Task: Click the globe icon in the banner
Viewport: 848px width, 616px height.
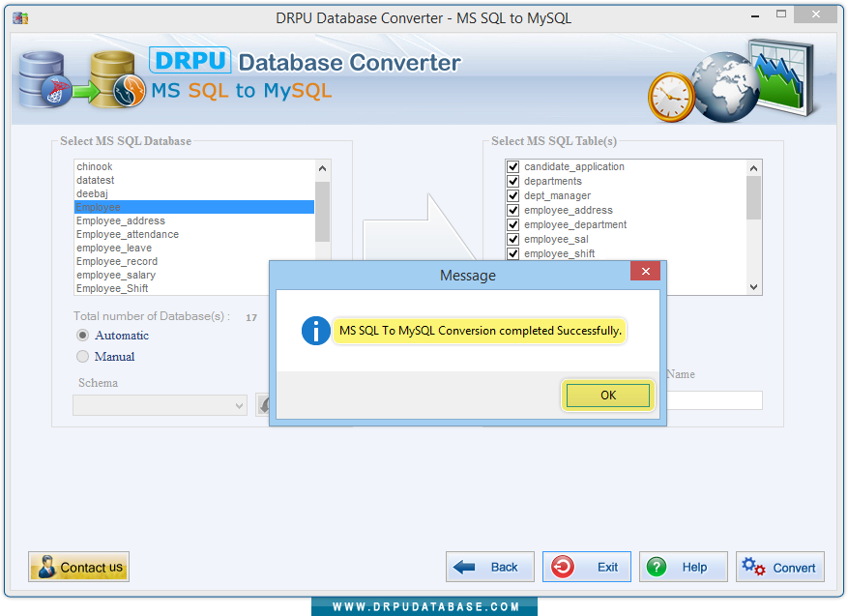Action: click(724, 88)
